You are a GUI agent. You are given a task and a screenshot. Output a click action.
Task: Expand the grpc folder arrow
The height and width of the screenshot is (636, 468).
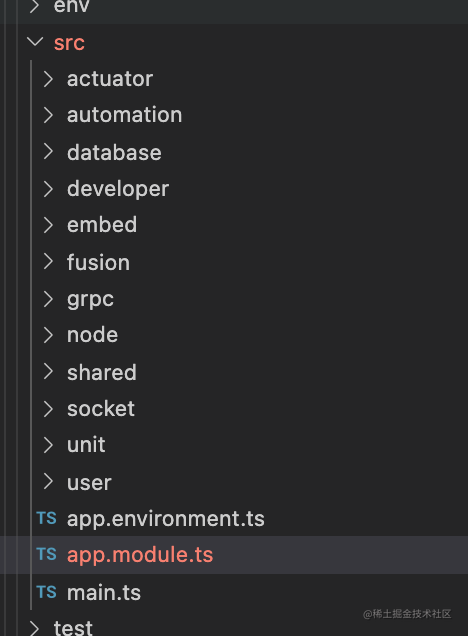point(48,299)
